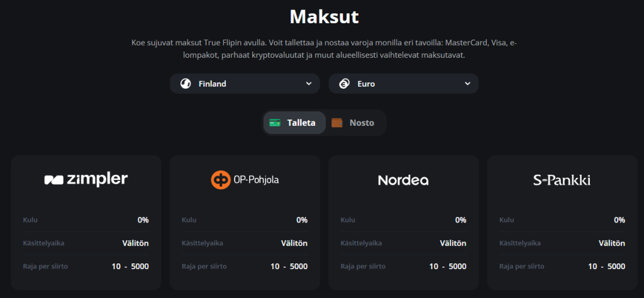Click the OP-Pohjola transfer limit value
This screenshot has width=644, height=298.
tap(289, 267)
